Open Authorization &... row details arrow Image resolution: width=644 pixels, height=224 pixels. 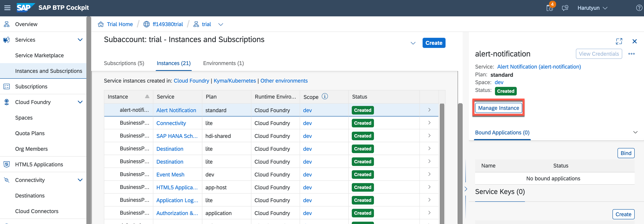coord(429,213)
